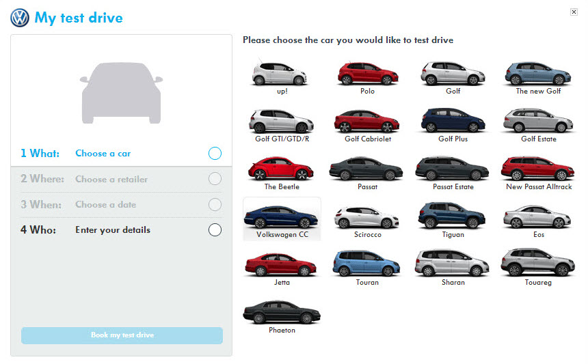588x364 pixels.
Task: Select The new Golf car
Action: (538, 73)
